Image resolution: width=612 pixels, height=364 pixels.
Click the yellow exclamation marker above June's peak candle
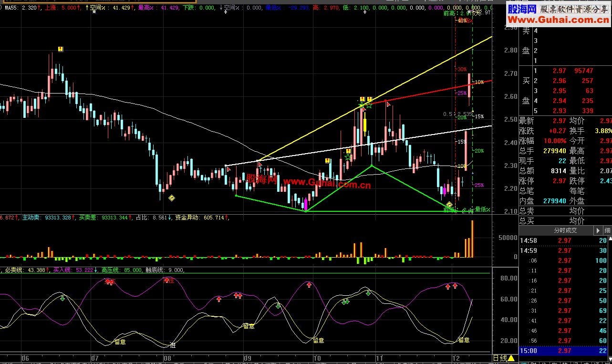coord(60,49)
